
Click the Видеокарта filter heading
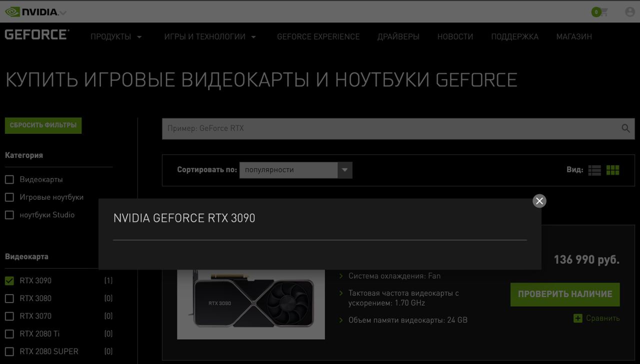(x=26, y=257)
